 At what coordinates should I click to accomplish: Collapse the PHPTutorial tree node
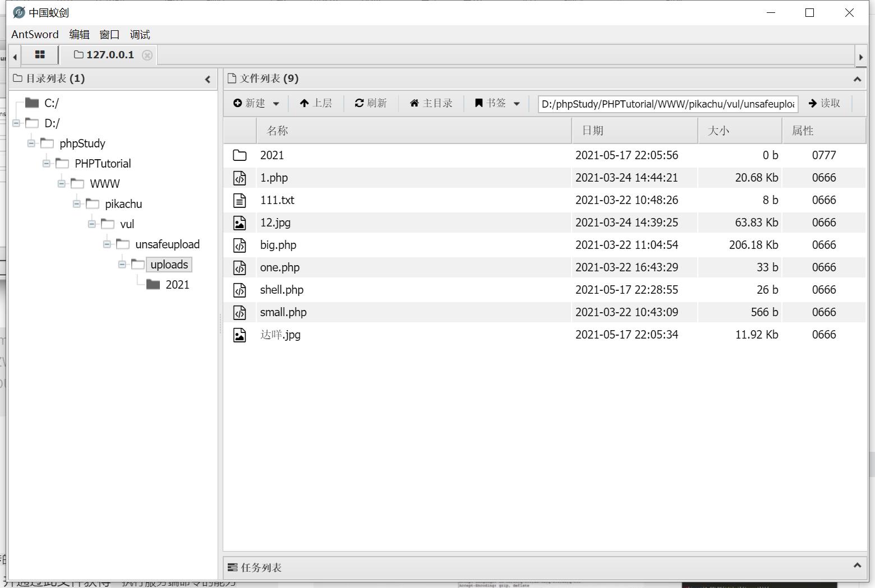tap(46, 164)
